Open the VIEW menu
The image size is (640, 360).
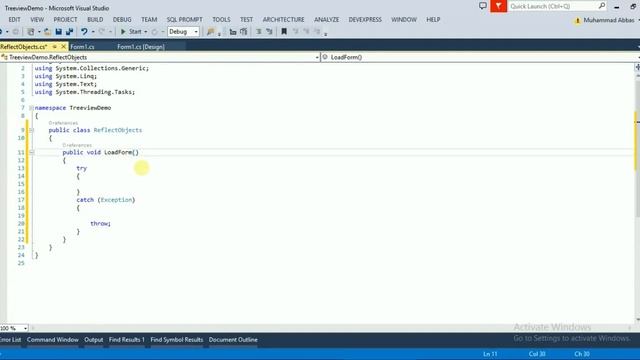37,20
